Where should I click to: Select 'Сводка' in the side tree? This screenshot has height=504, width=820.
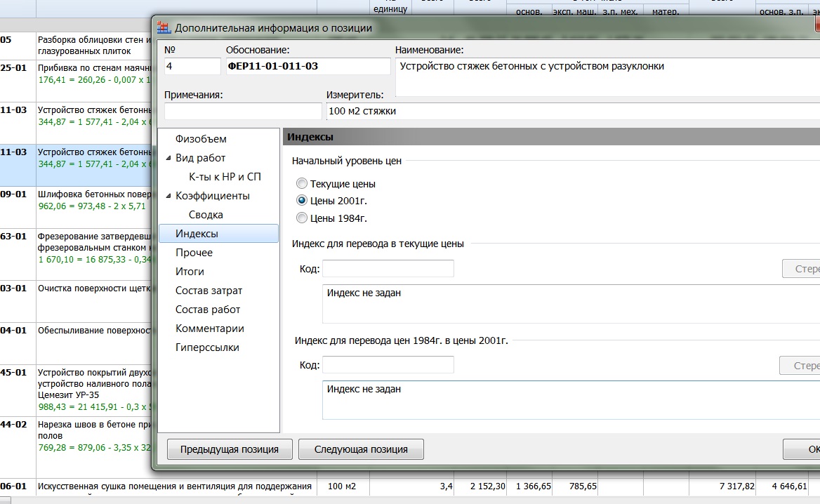pyautogui.click(x=206, y=215)
